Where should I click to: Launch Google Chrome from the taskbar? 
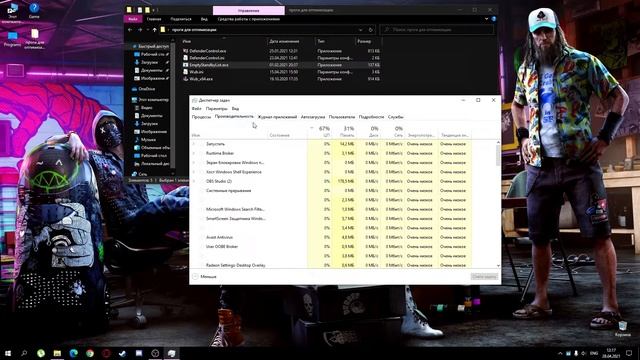click(x=90, y=353)
